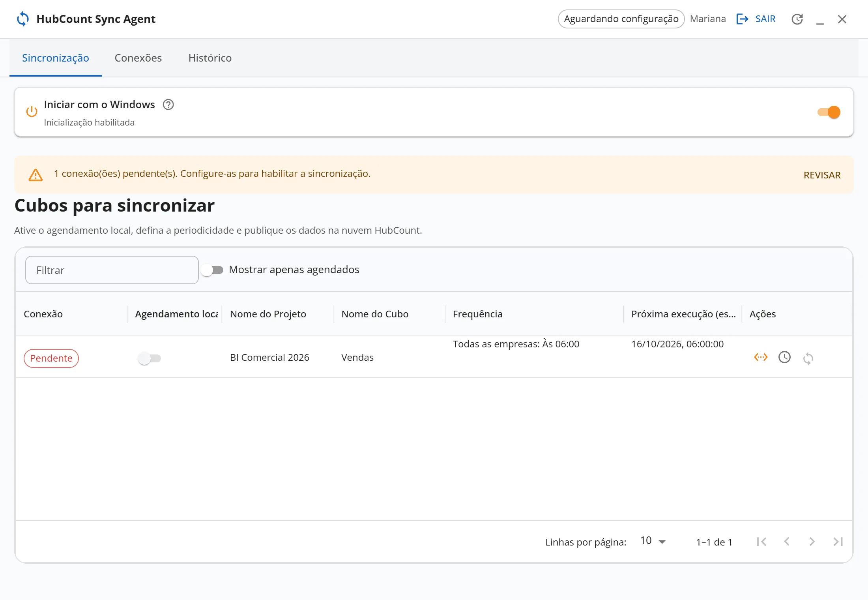Click sync now icon for Vendas cube
The width and height of the screenshot is (868, 600).
[808, 358]
